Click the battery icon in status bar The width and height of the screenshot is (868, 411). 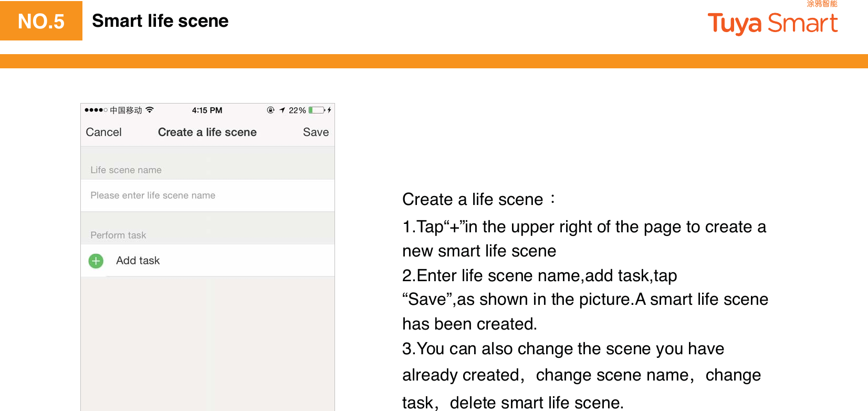click(x=317, y=110)
